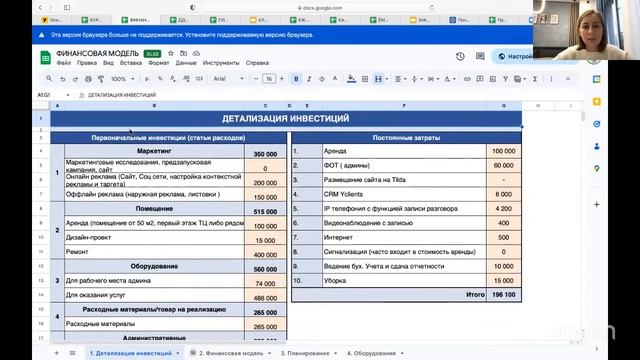
Task: Print the spreadsheet
Action: [x=88, y=79]
